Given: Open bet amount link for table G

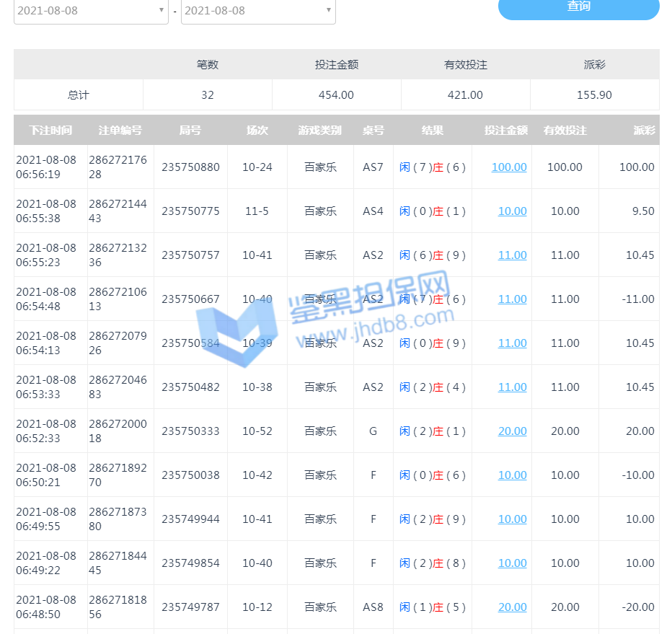Looking at the screenshot, I should coord(512,431).
